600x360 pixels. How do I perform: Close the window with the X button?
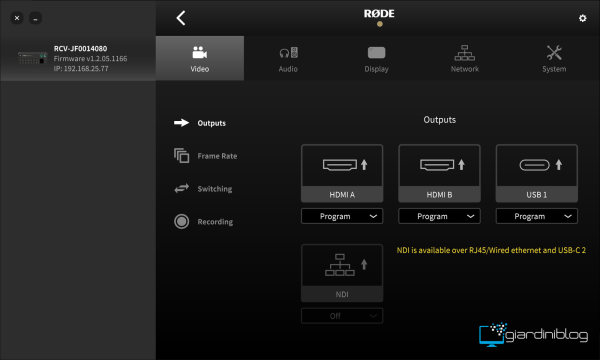[x=17, y=18]
